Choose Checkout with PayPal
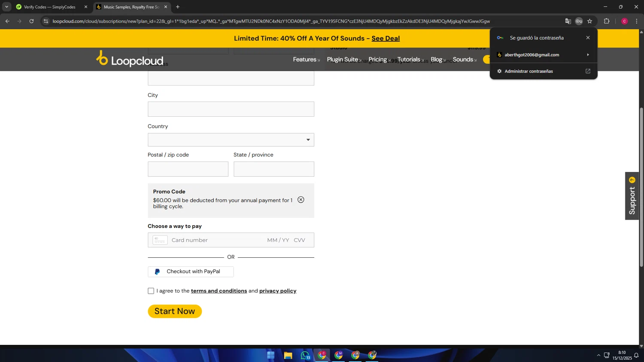The image size is (644, 362). click(191, 271)
